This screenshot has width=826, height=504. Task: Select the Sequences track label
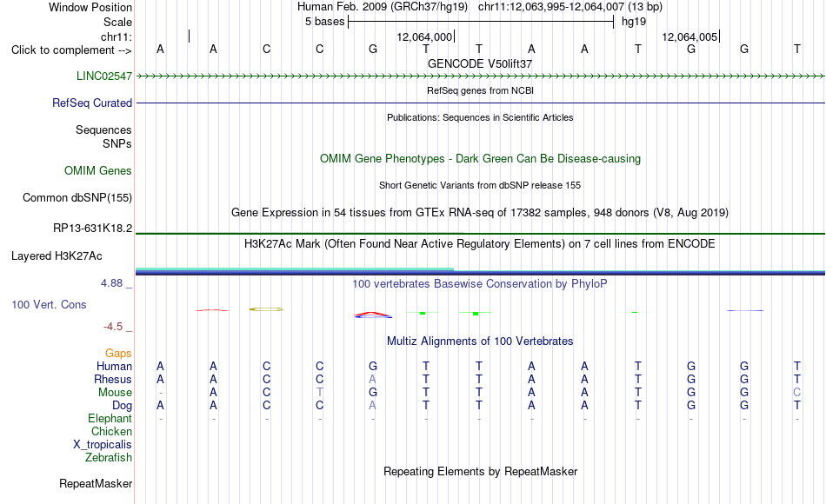coord(103,129)
